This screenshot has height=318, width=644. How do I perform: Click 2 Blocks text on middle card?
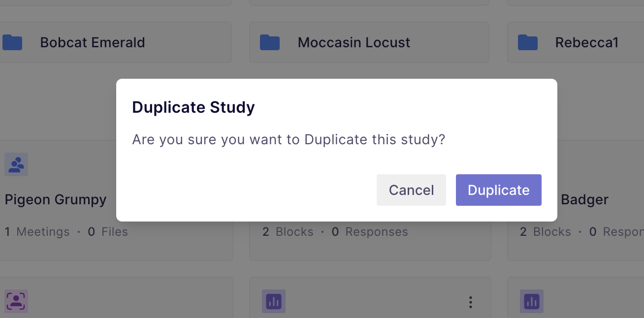click(x=288, y=231)
